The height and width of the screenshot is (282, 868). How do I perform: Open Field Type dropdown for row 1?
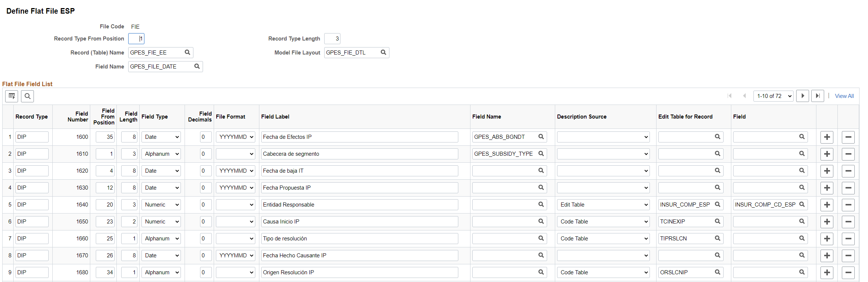click(161, 137)
